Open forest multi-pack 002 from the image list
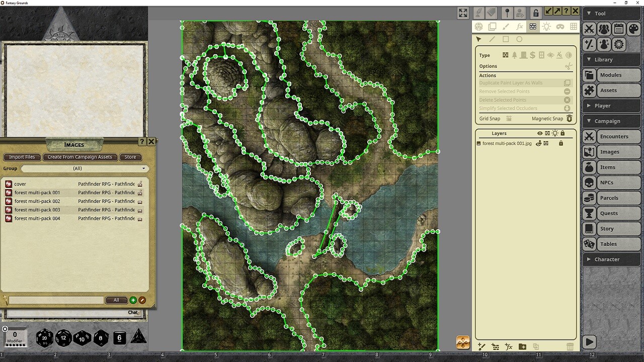Viewport: 644px width, 362px height. tap(38, 201)
